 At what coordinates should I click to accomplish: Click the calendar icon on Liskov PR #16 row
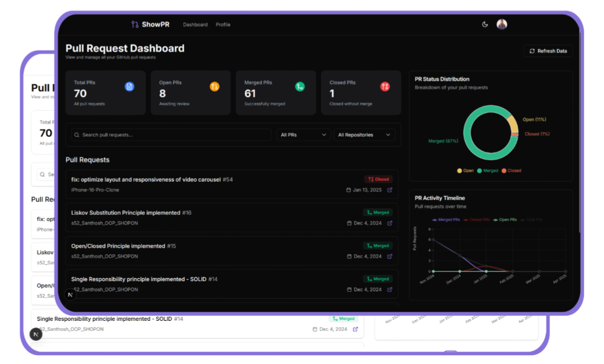coord(349,223)
